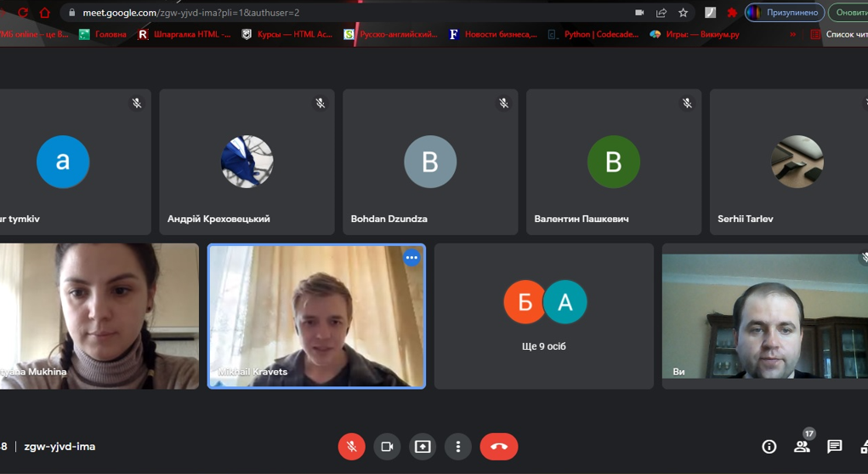The width and height of the screenshot is (868, 474).
Task: Show the participants list with 17 people
Action: [x=802, y=447]
